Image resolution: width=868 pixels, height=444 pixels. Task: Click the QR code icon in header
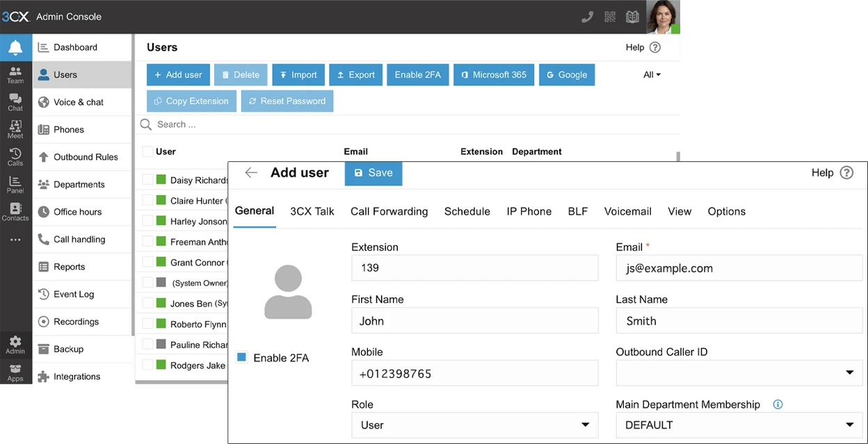coord(610,17)
